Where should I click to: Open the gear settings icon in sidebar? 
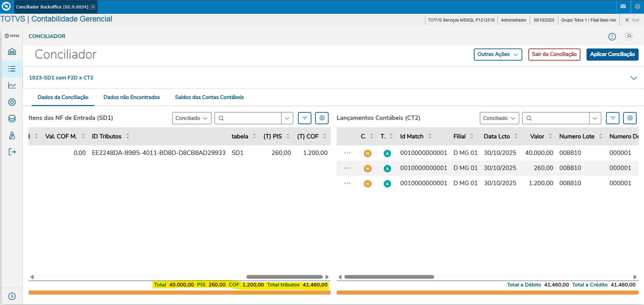[12, 102]
